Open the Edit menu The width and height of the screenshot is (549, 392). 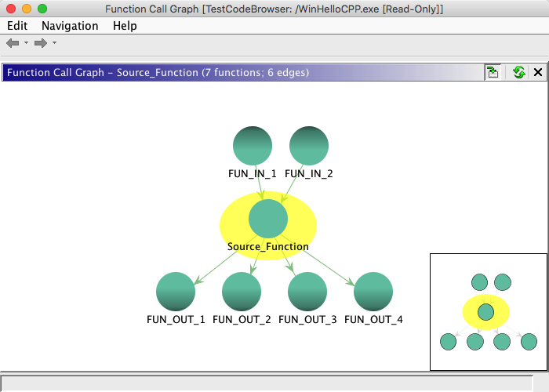17,26
